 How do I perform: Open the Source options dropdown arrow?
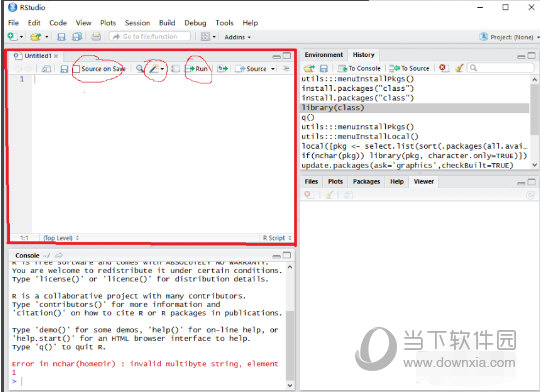point(273,69)
